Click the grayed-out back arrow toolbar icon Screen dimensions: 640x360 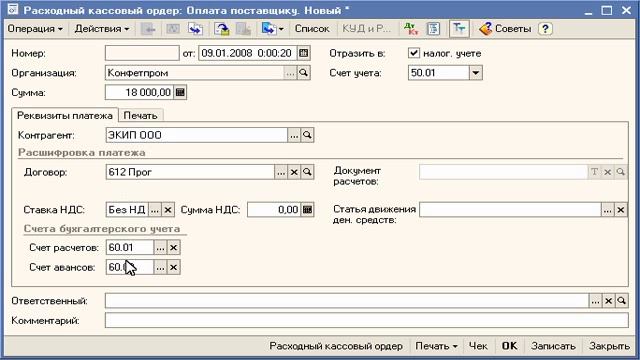click(x=148, y=29)
